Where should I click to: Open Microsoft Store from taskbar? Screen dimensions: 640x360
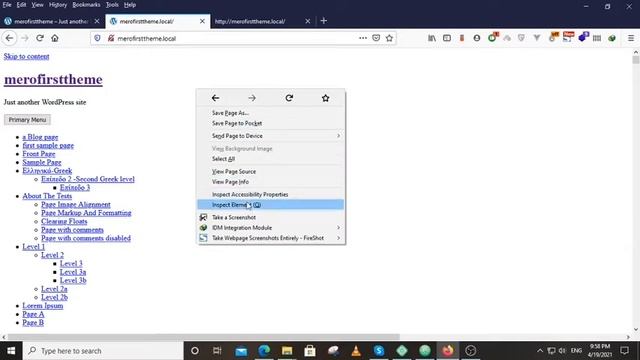pyautogui.click(x=310, y=351)
